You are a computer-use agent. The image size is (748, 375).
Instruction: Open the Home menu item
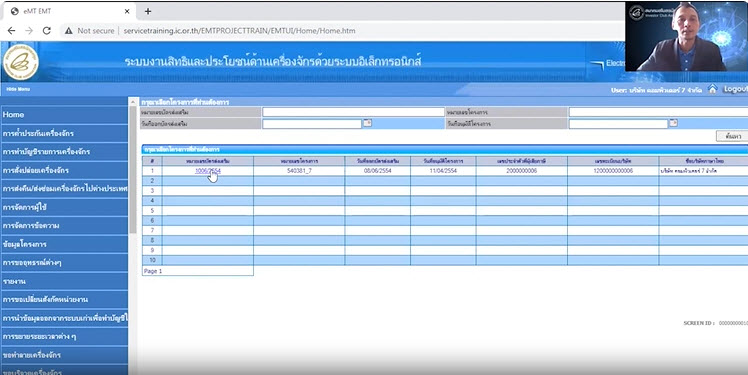(64, 115)
